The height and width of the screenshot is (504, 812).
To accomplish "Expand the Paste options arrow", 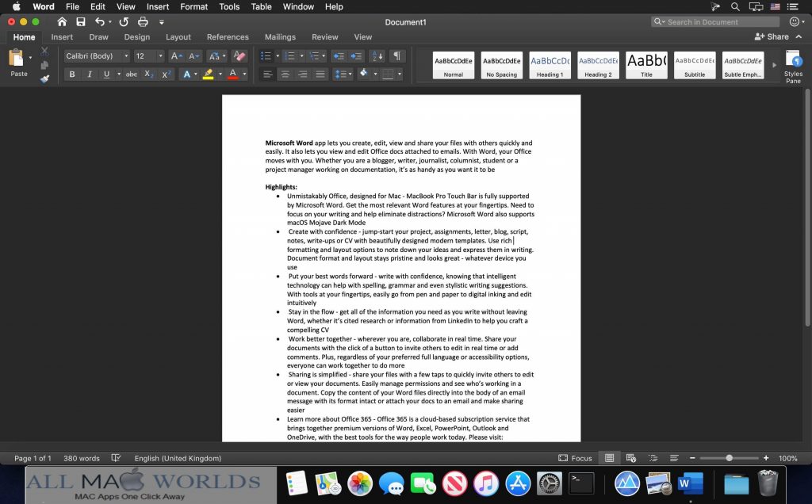I will coord(30,57).
